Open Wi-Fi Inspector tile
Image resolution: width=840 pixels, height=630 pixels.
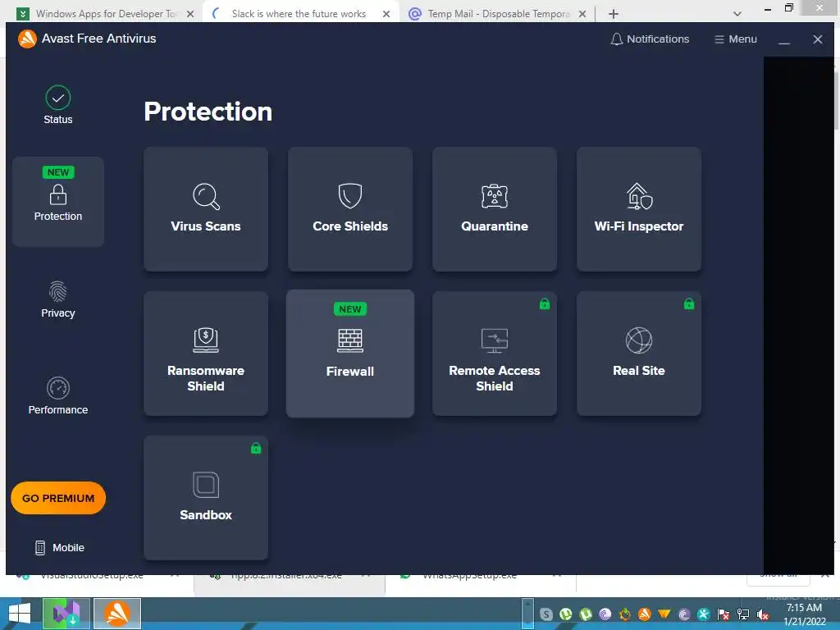(639, 209)
